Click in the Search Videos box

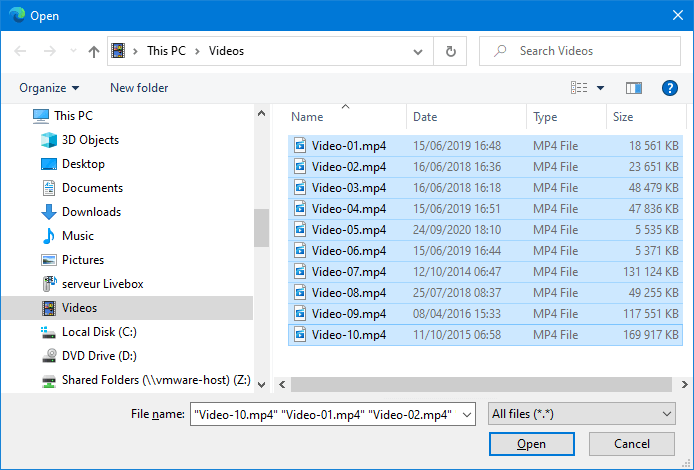[x=580, y=51]
